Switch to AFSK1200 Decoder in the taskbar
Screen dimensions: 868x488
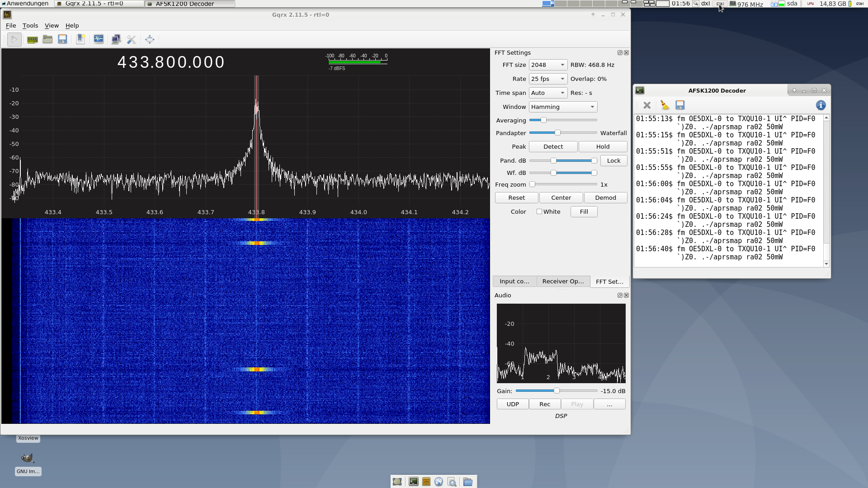click(190, 4)
